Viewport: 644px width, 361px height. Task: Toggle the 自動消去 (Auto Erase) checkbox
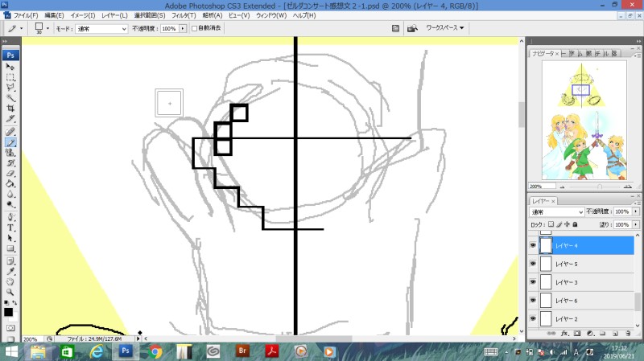tap(194, 28)
